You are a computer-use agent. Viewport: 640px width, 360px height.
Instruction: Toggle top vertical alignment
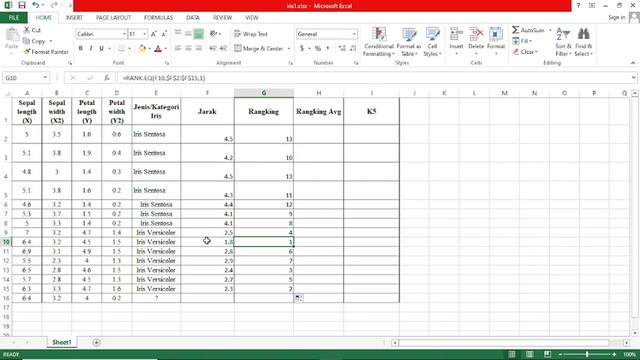[178, 34]
